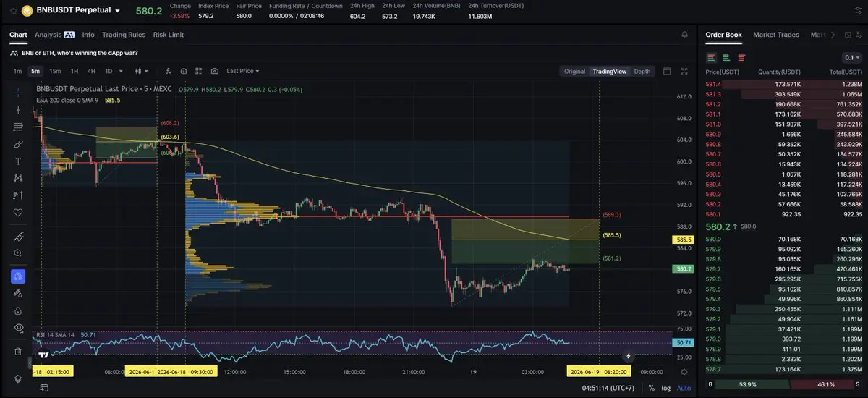Viewport: 868px width, 398px height.
Task: Open BNBUSDT Perpetual pair dropdown
Action: [x=72, y=11]
